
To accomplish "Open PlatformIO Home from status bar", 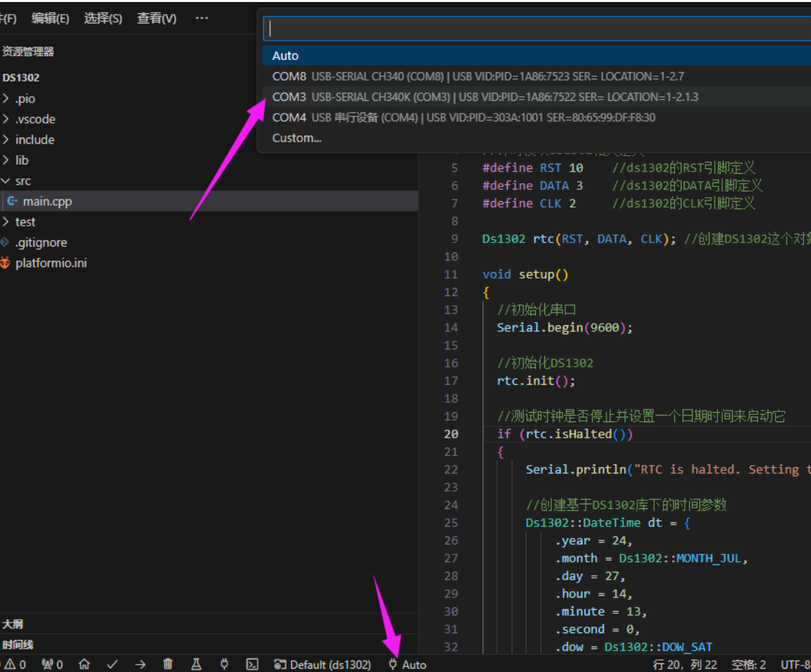I will 84,664.
